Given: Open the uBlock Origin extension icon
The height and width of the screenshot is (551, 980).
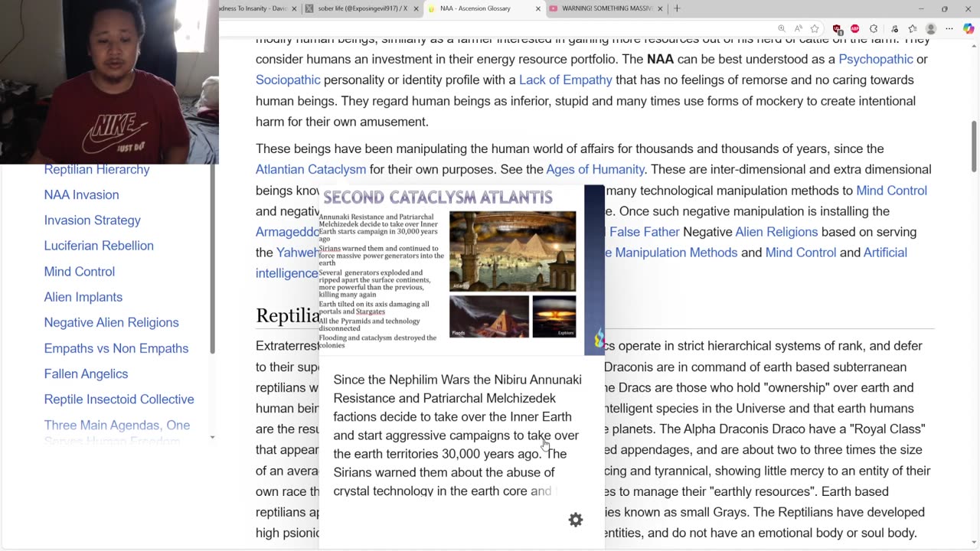Looking at the screenshot, I should (838, 29).
